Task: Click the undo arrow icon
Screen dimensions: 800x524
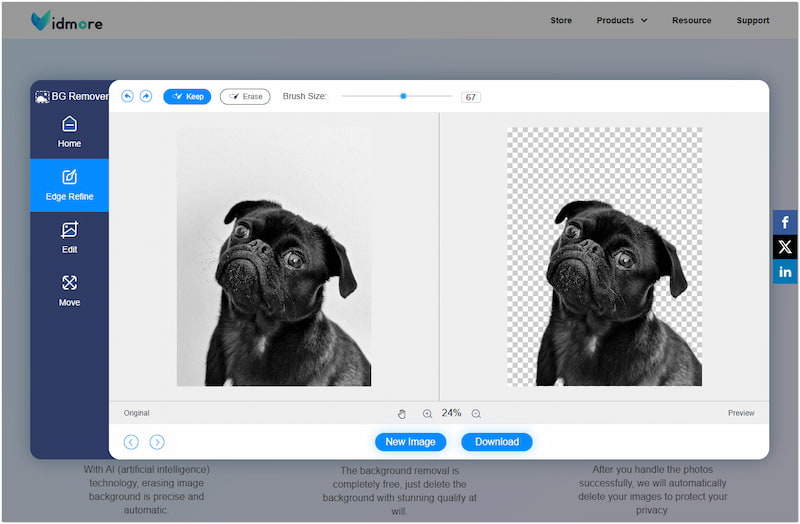Action: (x=127, y=96)
